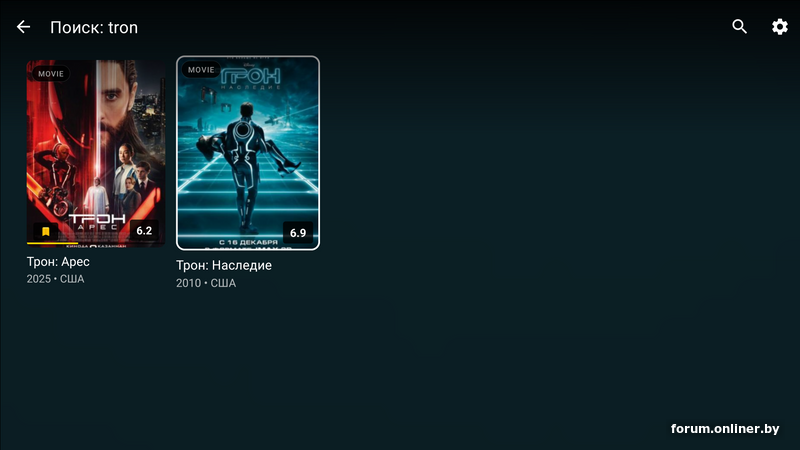This screenshot has width=800, height=450.
Task: Click the 6.2 rating badge
Action: tap(144, 231)
